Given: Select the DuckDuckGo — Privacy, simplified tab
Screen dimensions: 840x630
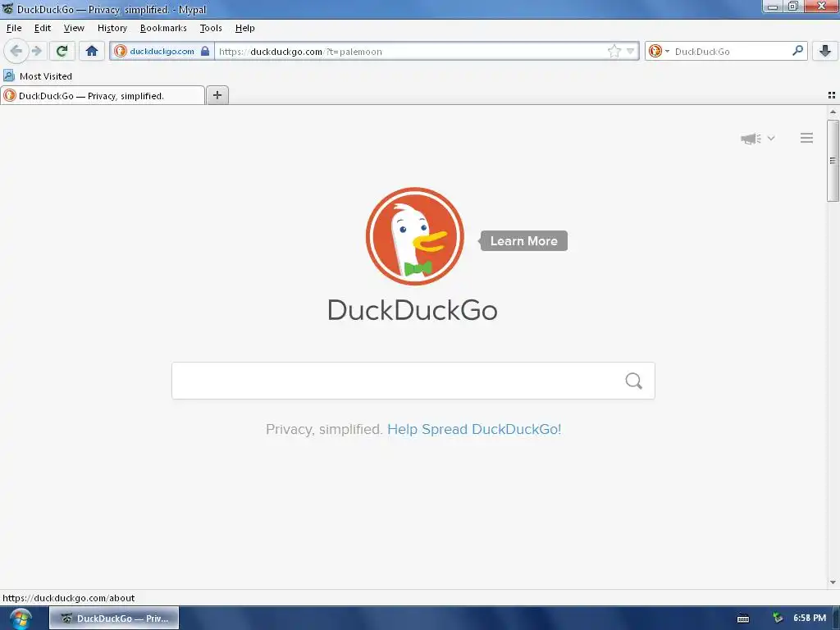Looking at the screenshot, I should (x=103, y=96).
